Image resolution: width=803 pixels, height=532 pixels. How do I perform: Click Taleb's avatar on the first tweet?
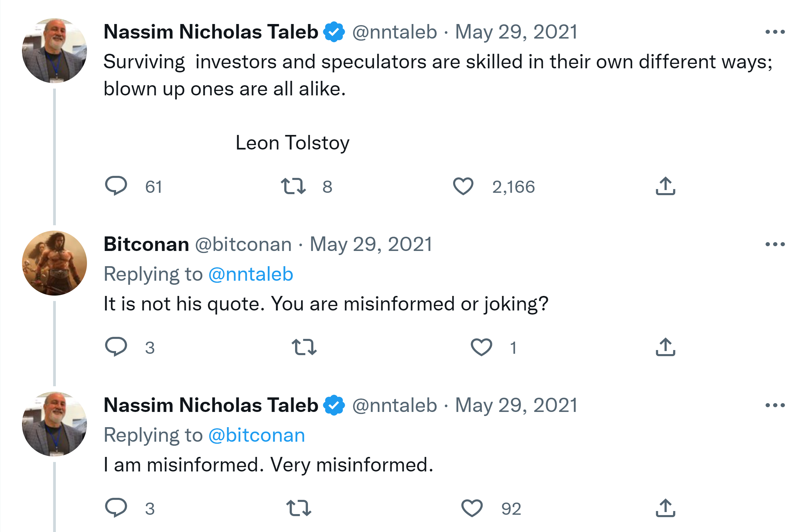tap(54, 50)
